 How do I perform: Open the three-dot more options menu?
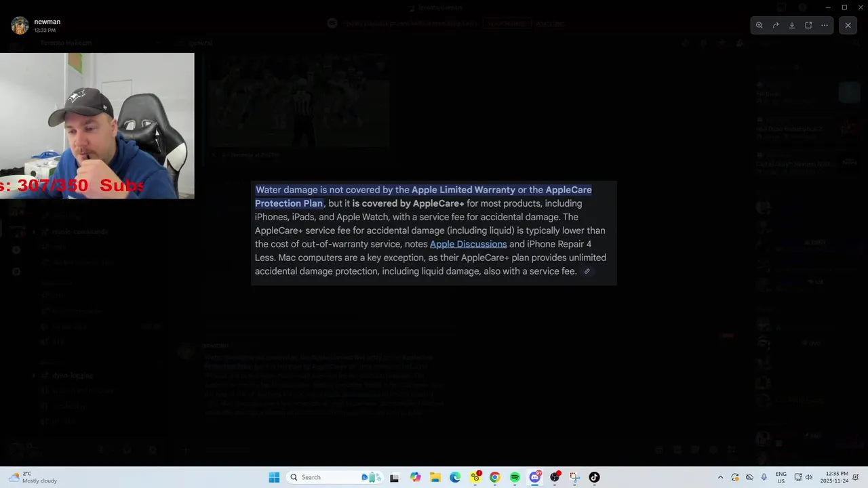(825, 25)
